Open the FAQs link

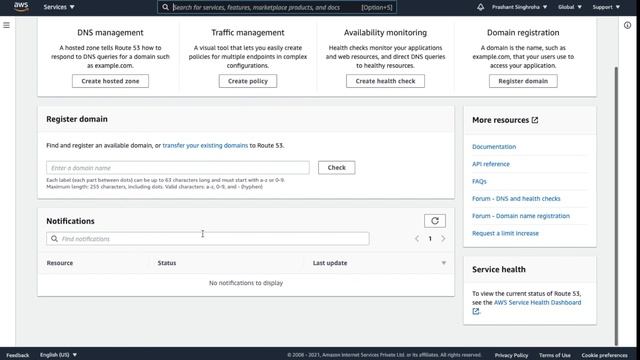[x=479, y=181]
